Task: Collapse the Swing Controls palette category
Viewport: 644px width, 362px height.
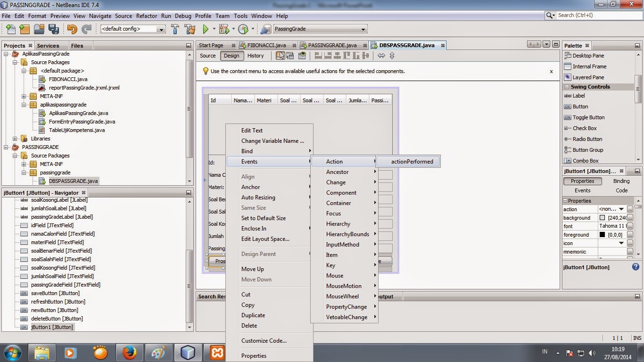Action: pyautogui.click(x=567, y=87)
